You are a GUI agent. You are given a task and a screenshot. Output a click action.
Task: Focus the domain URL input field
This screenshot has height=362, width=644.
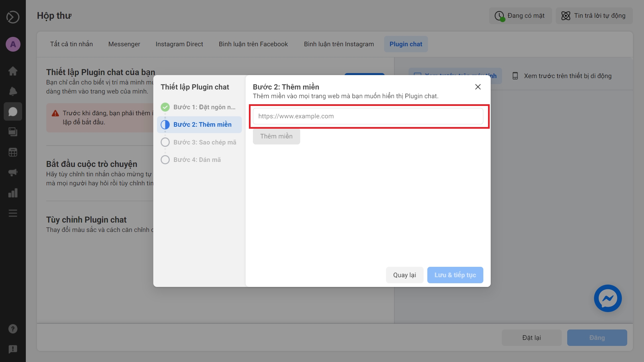tap(368, 116)
